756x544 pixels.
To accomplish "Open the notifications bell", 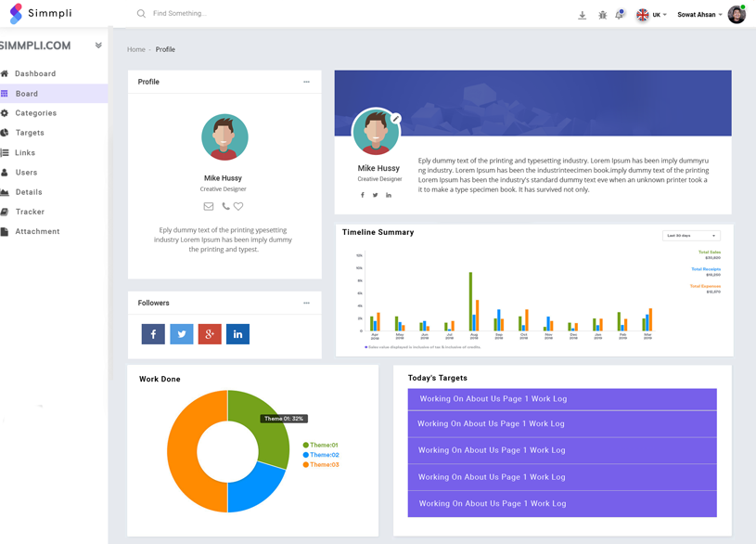I will [x=620, y=15].
